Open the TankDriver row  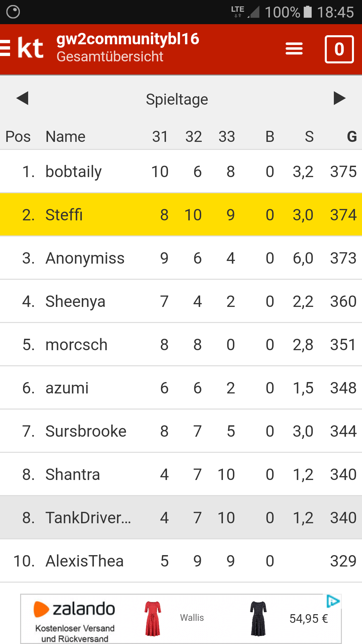pyautogui.click(x=181, y=518)
